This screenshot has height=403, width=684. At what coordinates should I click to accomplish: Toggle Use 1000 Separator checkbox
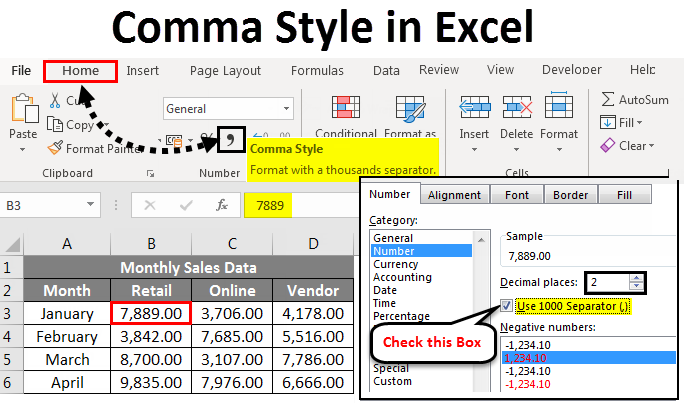pyautogui.click(x=506, y=306)
